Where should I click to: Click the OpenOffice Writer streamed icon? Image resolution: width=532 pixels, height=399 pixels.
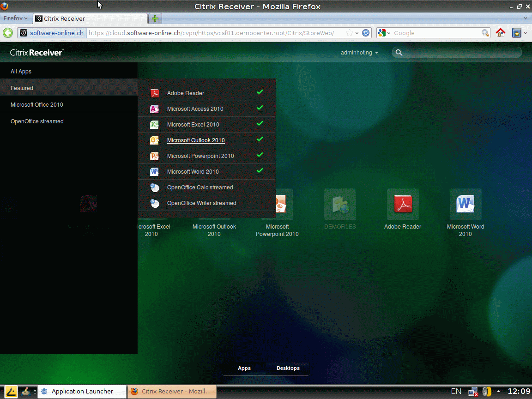pos(155,203)
